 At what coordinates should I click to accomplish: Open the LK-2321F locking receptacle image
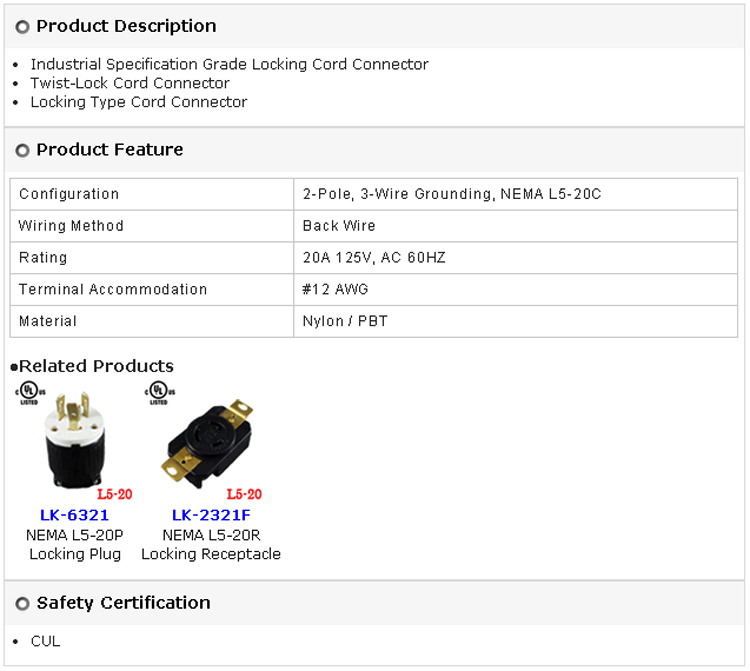tap(208, 442)
